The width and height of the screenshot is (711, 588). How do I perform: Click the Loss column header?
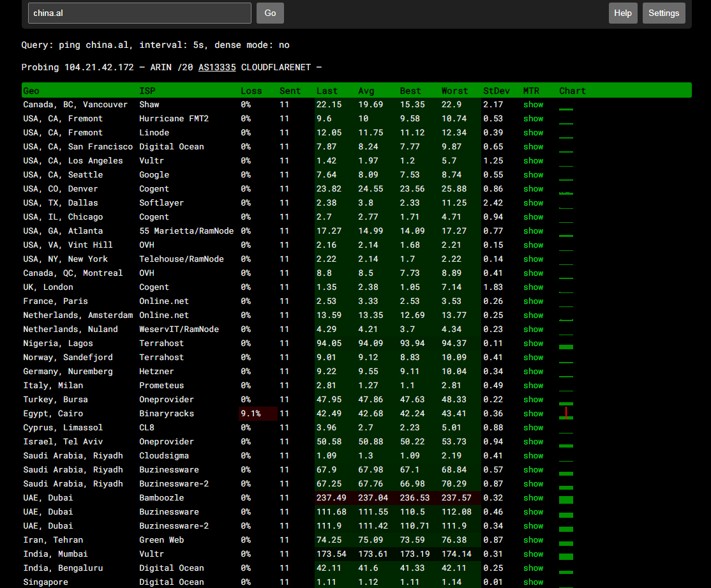click(x=251, y=91)
